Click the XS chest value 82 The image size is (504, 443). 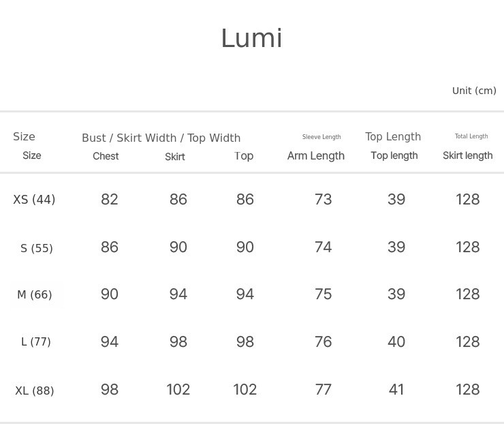click(x=110, y=200)
